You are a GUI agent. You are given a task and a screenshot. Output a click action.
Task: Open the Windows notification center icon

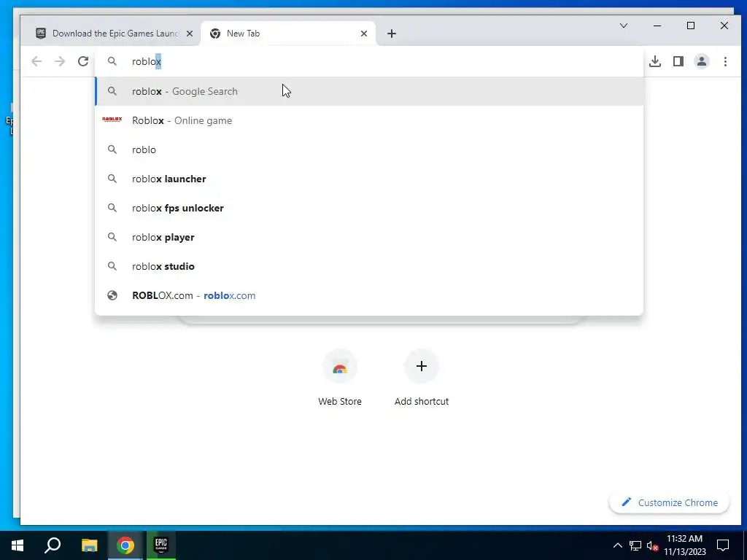point(723,545)
